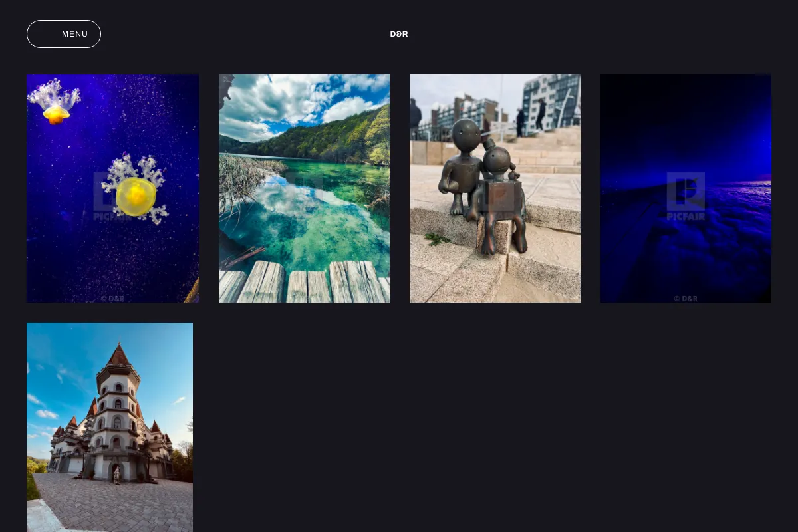Click Picfair watermark on dark blue photo
The image size is (798, 532).
coord(686,197)
